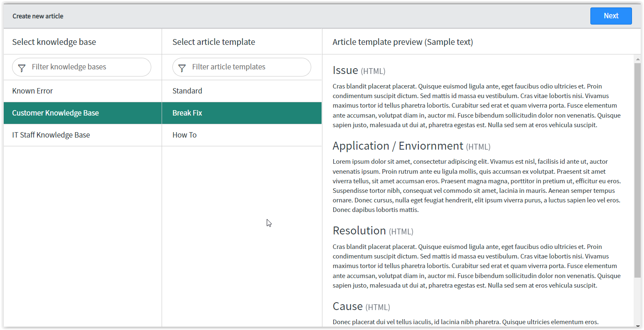
Task: Click the Cause heading in the preview
Action: pyautogui.click(x=347, y=306)
